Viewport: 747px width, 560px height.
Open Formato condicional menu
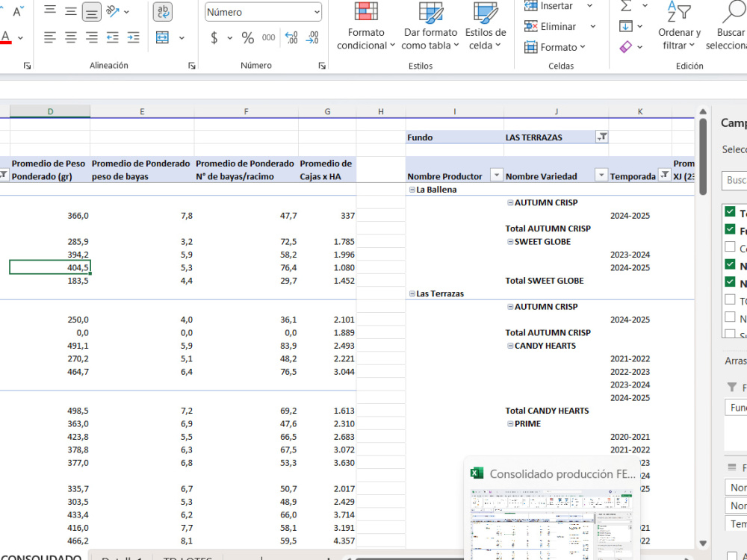[x=366, y=25]
